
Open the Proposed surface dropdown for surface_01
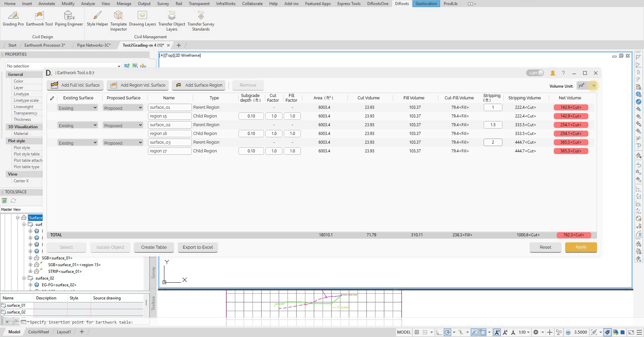(122, 108)
